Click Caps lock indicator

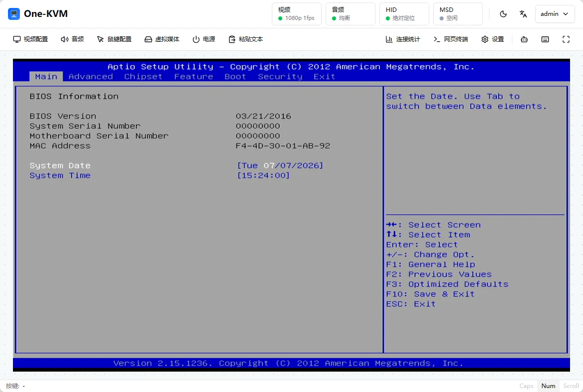tap(526, 386)
